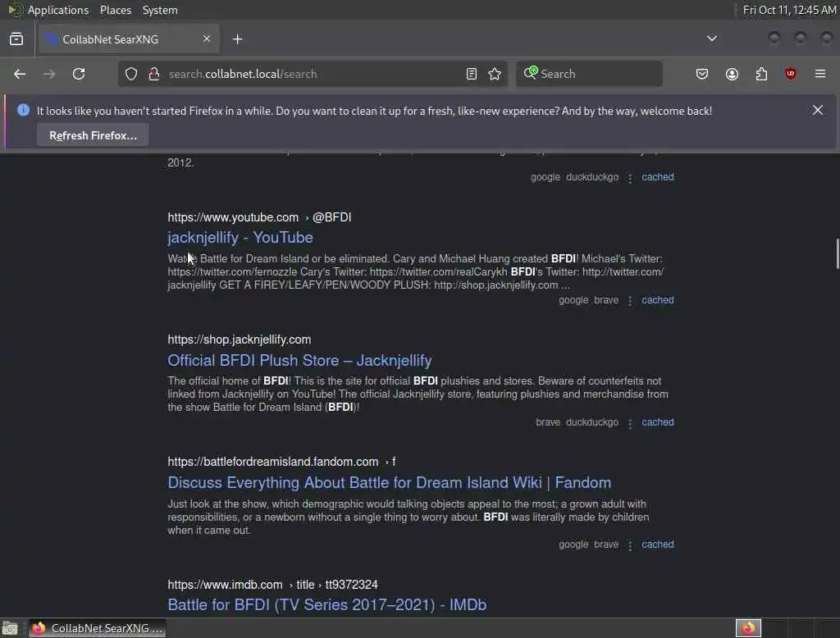Viewport: 840px width, 638px height.
Task: Dismiss the Firefox refresh notification bar
Action: pos(818,111)
